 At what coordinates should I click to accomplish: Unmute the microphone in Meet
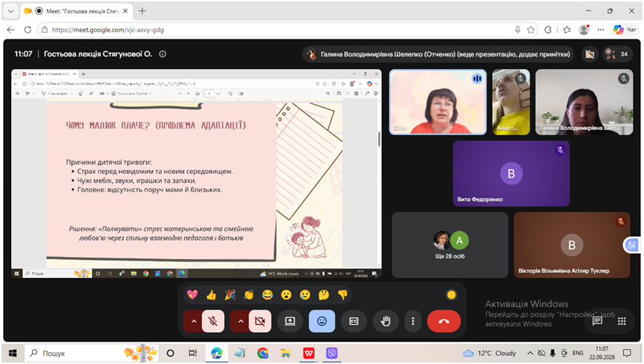tap(213, 321)
